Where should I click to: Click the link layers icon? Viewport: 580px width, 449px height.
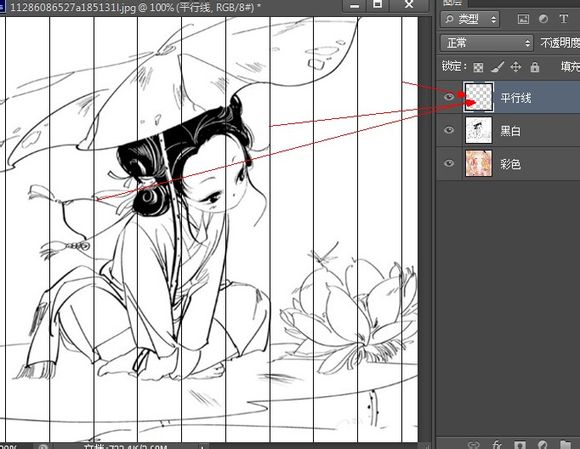473,445
